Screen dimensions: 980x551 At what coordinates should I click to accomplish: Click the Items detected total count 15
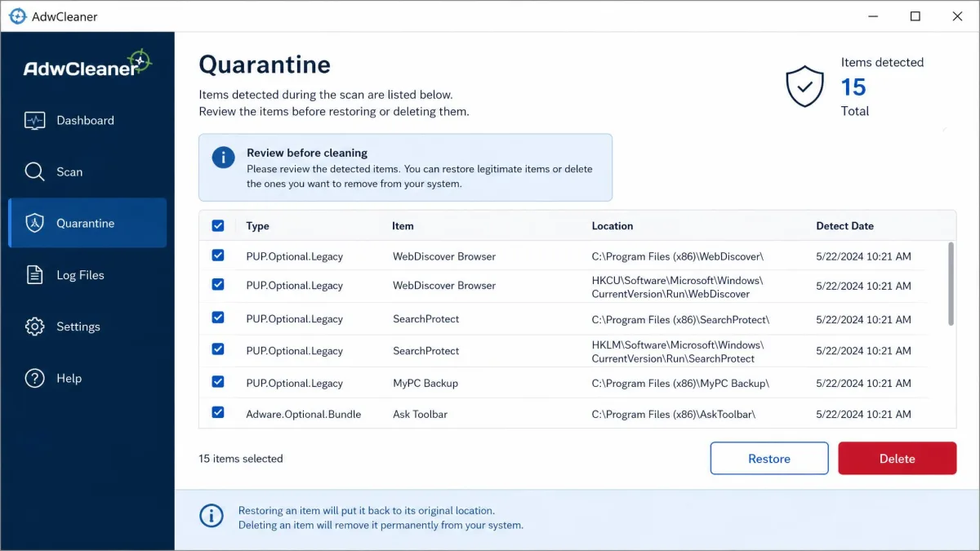tap(853, 87)
